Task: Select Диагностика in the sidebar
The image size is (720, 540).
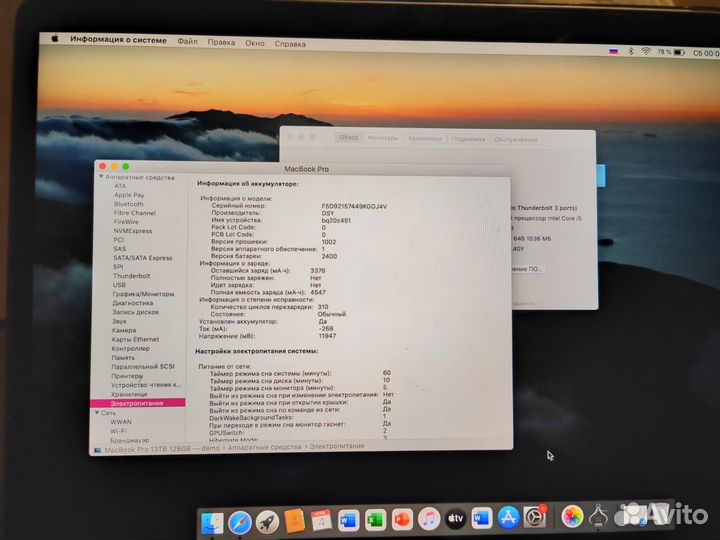Action: (x=133, y=303)
